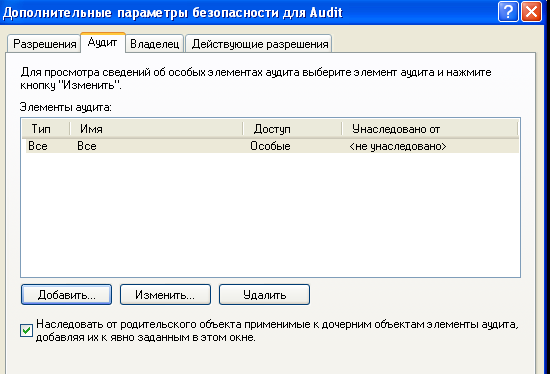Sort the list by the Имя column header
The width and height of the screenshot is (550, 374).
[x=156, y=129]
